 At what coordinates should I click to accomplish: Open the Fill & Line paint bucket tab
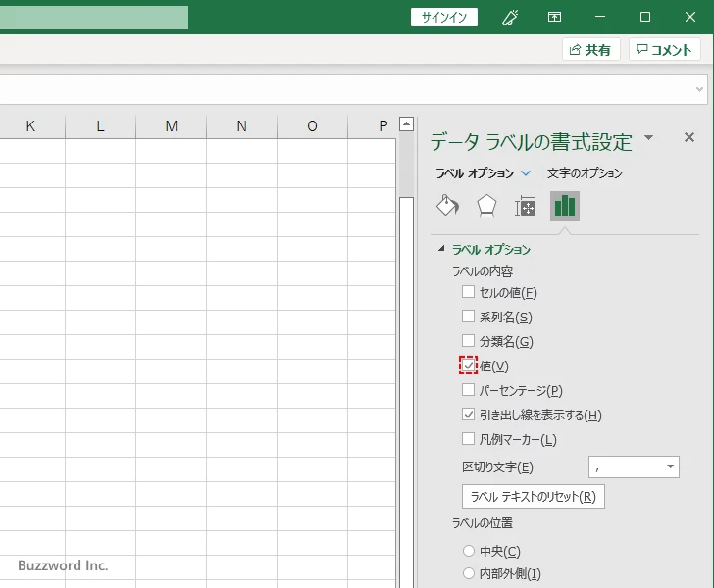pyautogui.click(x=447, y=206)
